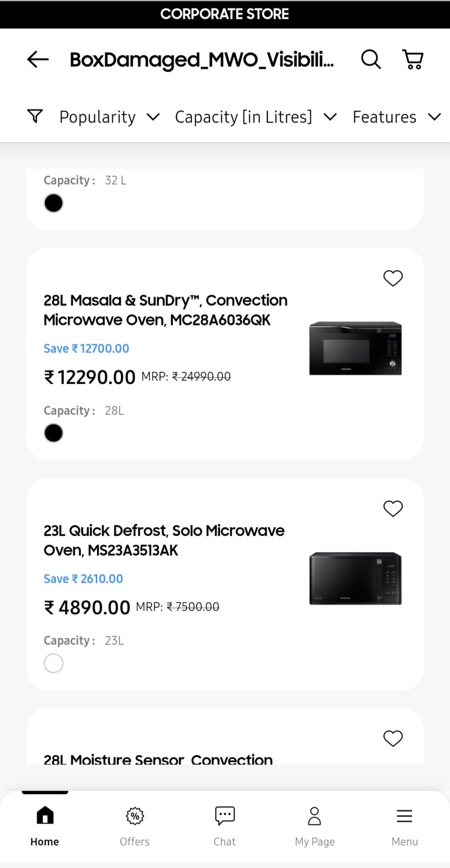
Task: Expand the Features filter dropdown
Action: [x=396, y=117]
